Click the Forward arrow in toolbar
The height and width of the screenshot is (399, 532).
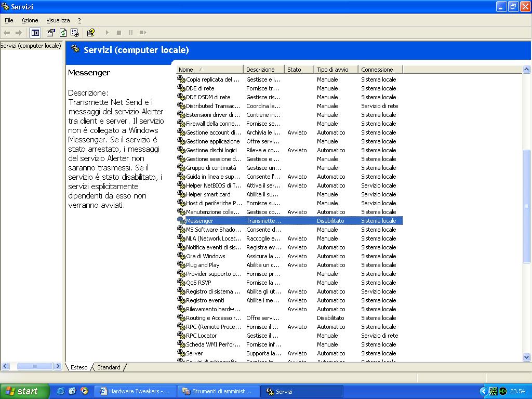click(x=19, y=33)
